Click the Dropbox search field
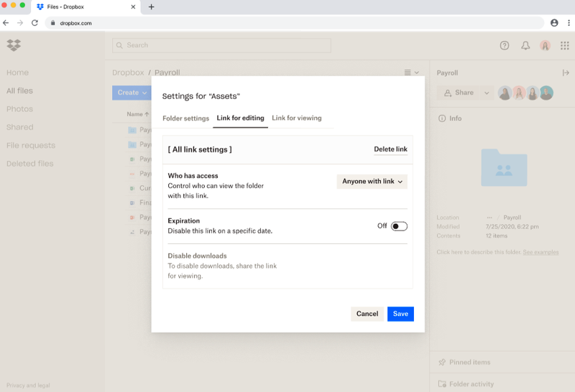Viewport: 575px width, 392px height. click(x=221, y=45)
